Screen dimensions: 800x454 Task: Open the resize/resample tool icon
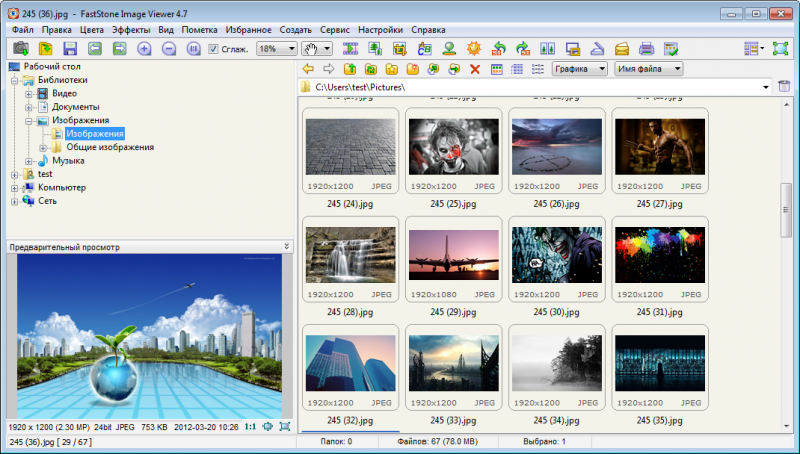point(376,48)
